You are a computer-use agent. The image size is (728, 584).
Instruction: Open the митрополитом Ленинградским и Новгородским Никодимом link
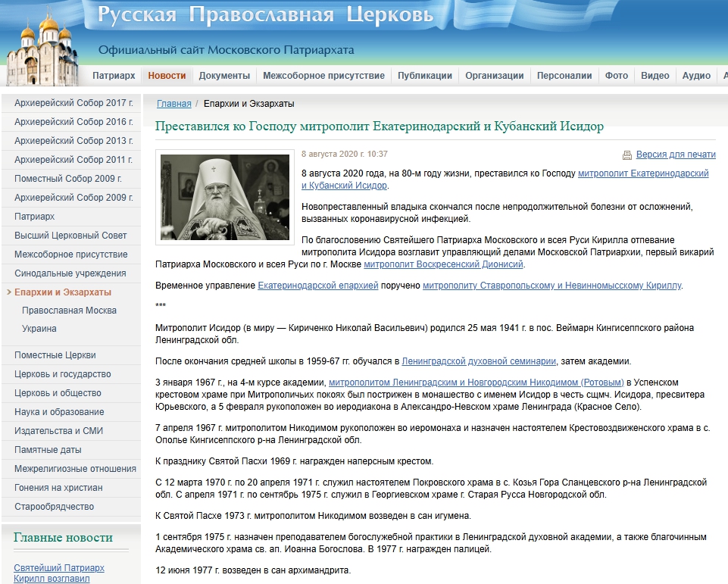476,383
